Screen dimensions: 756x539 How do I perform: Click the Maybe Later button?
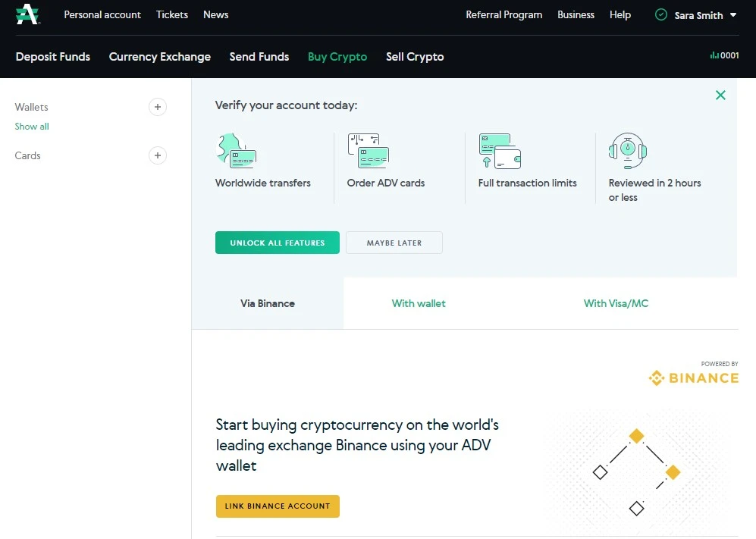[x=394, y=243]
